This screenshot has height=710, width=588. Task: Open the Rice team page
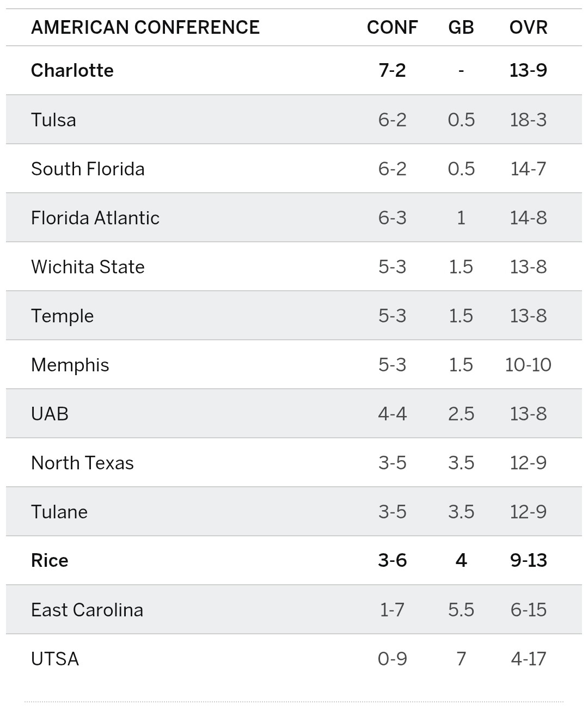tap(50, 560)
